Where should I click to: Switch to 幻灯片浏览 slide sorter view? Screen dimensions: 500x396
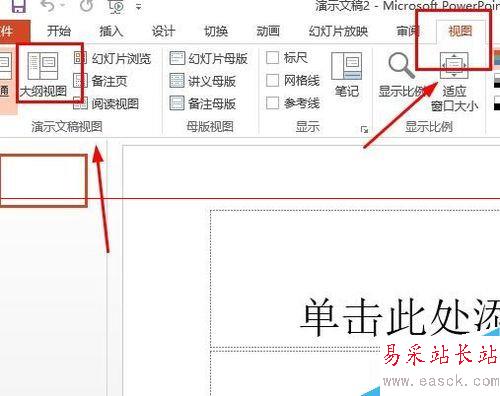[x=112, y=58]
